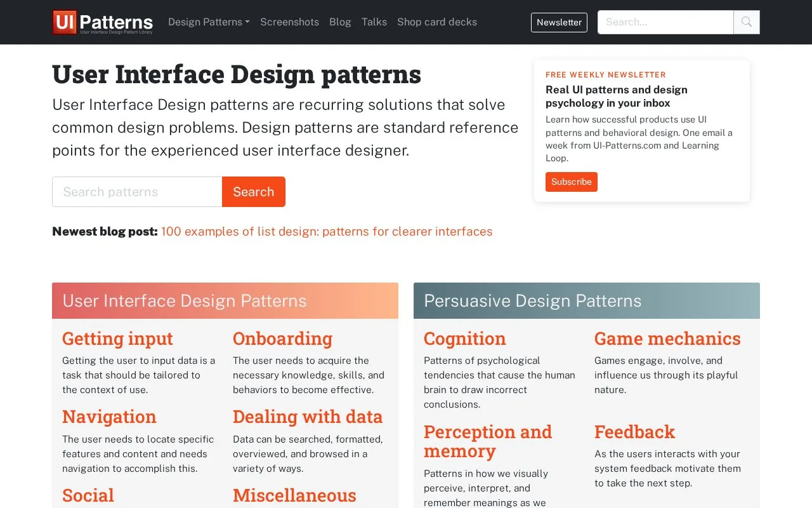
Task: Open the Social category link
Action: tap(88, 495)
